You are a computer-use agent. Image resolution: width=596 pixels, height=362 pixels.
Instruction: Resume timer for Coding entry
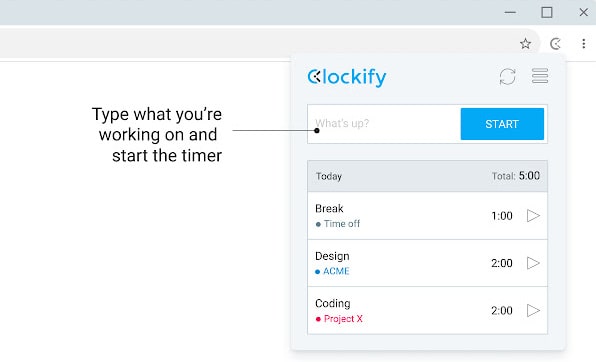click(533, 310)
